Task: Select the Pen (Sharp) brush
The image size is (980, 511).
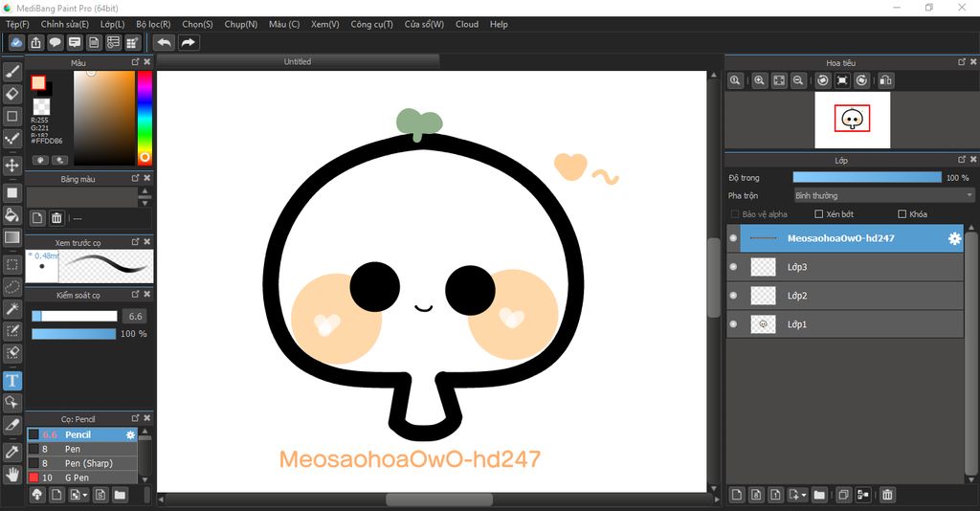Action: click(82, 463)
